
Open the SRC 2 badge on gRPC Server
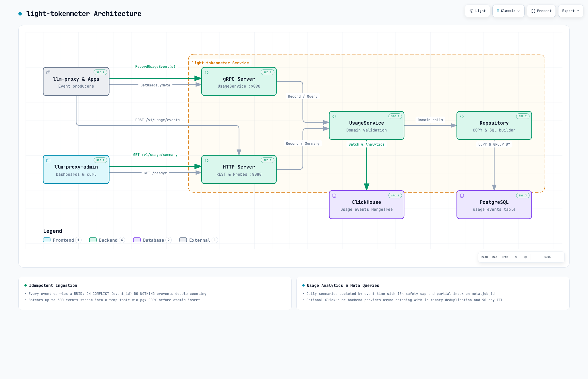[x=268, y=72]
